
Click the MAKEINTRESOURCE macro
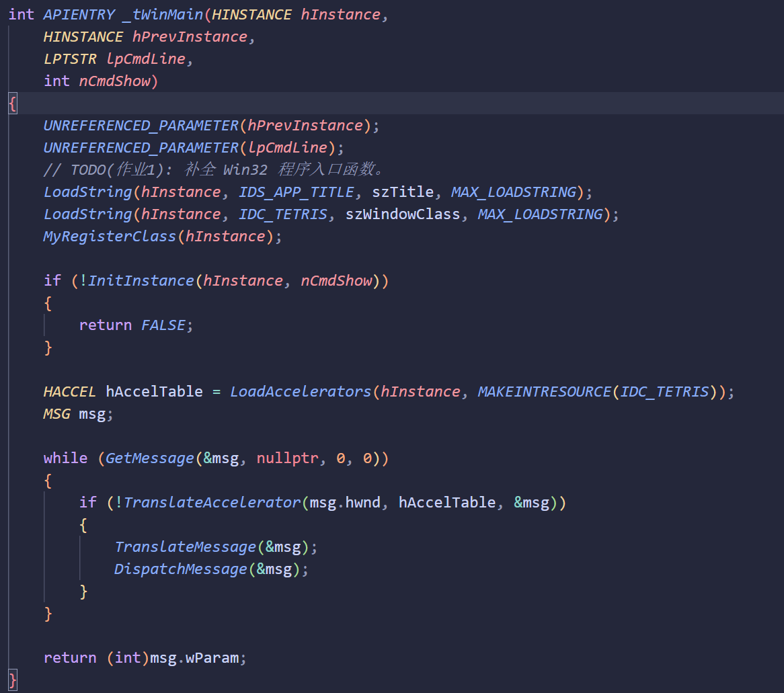pos(544,392)
